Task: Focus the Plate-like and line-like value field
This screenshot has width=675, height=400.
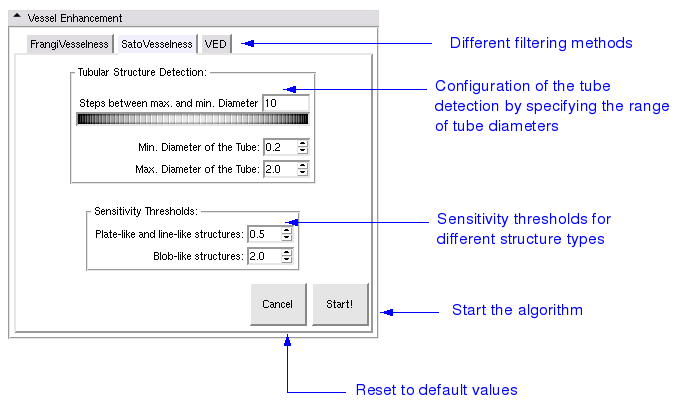Action: pyautogui.click(x=263, y=234)
